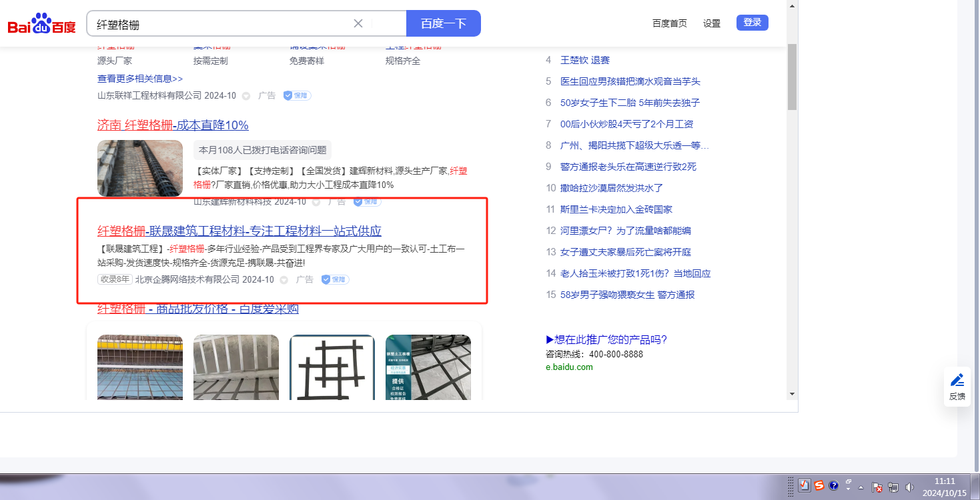Screen dimensions: 980x500
Task: Click the Sogou input method tray icon
Action: click(x=819, y=486)
